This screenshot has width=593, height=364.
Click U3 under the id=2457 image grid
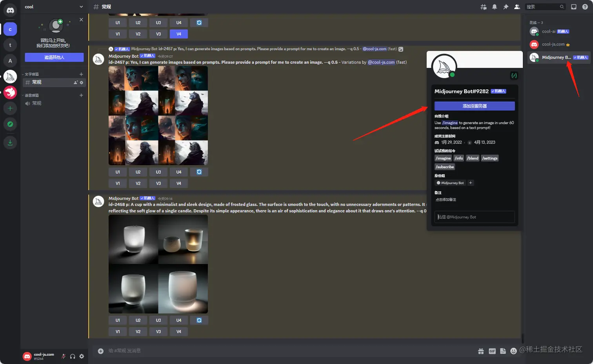click(x=158, y=172)
